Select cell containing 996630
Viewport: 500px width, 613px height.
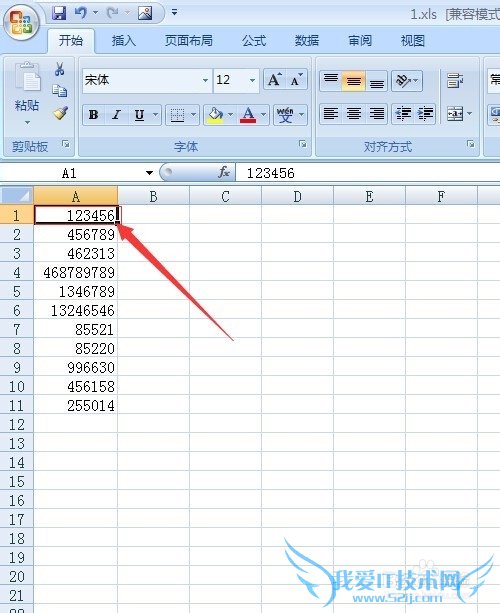75,367
